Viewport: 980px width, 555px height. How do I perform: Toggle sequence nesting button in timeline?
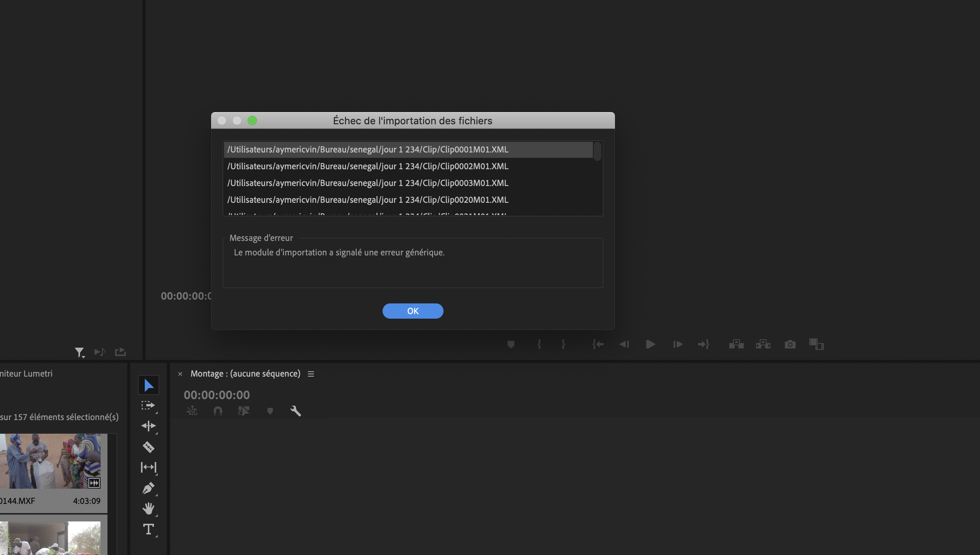click(192, 411)
